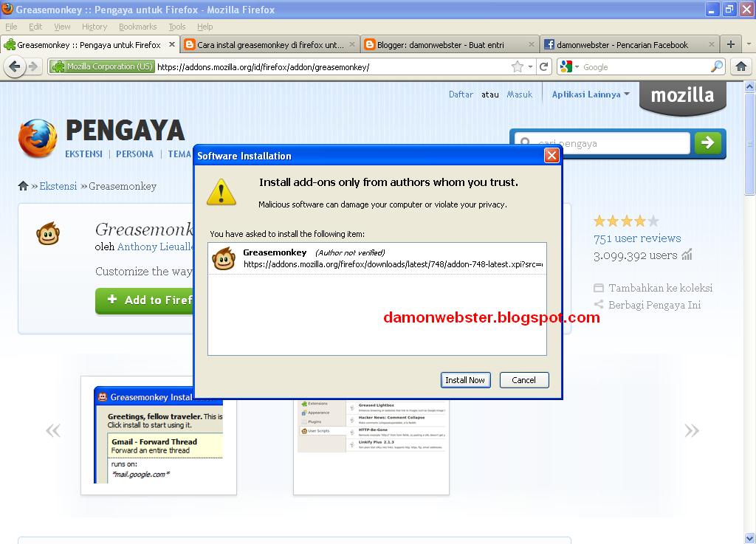Select the Greasemonkey item in install list
756x544 pixels.
pos(377,258)
